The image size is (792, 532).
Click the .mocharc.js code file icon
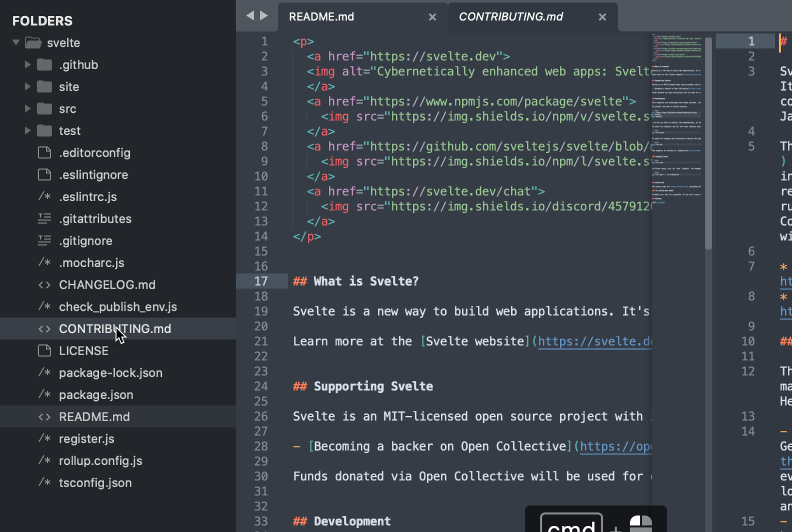45,262
